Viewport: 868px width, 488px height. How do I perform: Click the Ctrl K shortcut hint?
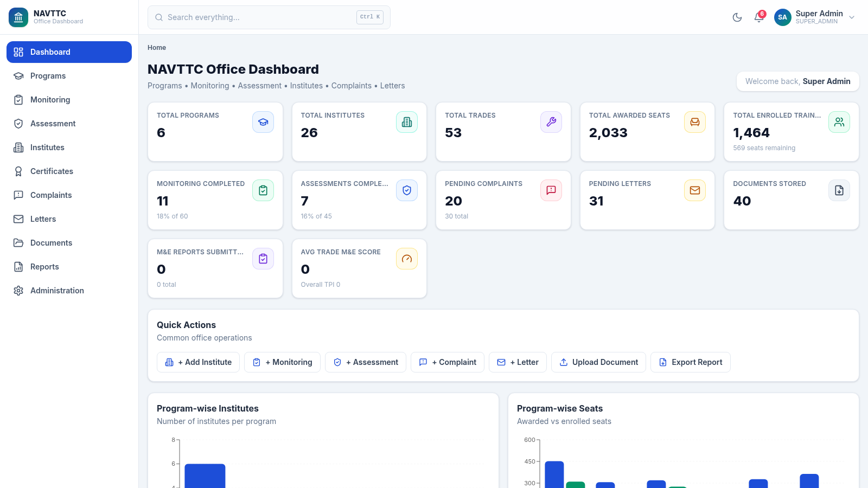(x=370, y=17)
